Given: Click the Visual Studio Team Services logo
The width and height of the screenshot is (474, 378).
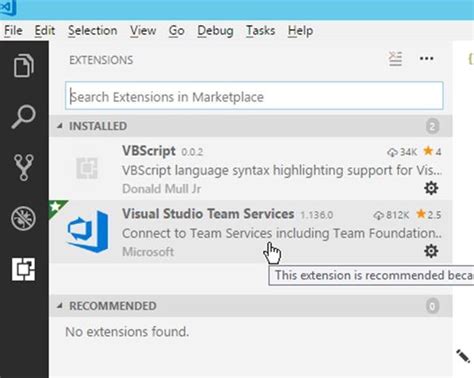Looking at the screenshot, I should pyautogui.click(x=87, y=231).
